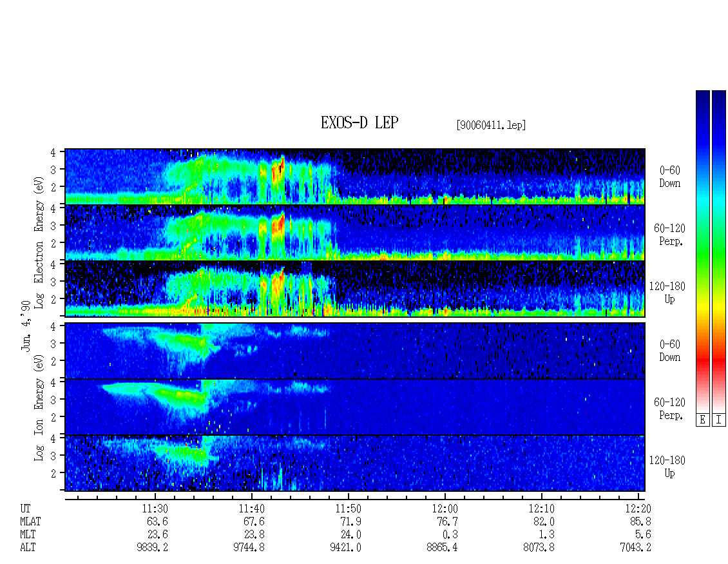The width and height of the screenshot is (728, 564).
Task: Click the MLAT value 82.0
Action: (x=544, y=521)
